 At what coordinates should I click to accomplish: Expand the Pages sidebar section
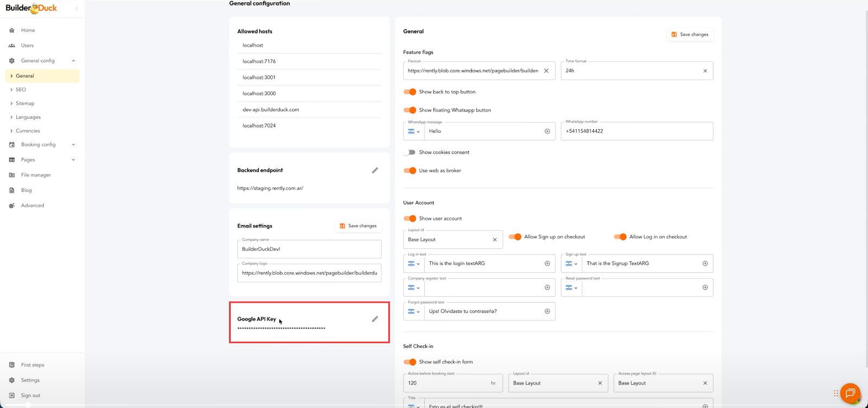(x=73, y=160)
